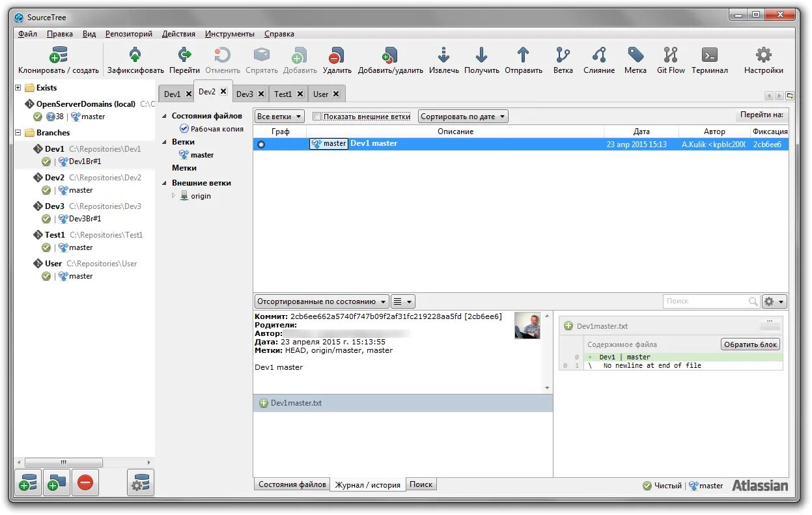The height and width of the screenshot is (515, 812).
Task: Collapse the Branches bookmark folder
Action: tap(18, 132)
